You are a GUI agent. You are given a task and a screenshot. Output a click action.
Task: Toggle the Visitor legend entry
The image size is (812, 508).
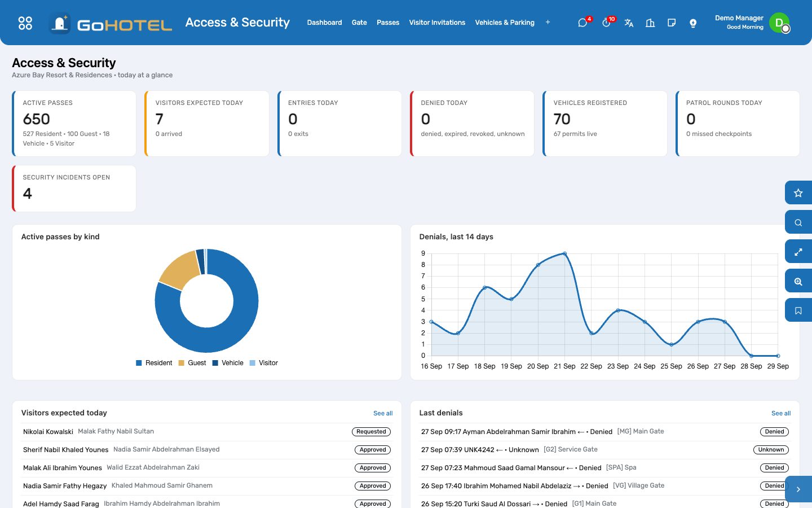[x=263, y=363]
